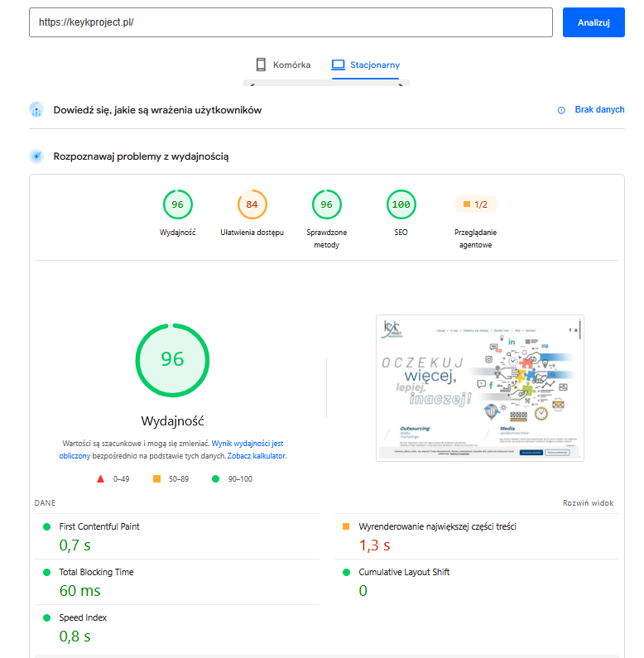Click the First Contentful Paint label
Screen dimensions: 644x658
99,526
